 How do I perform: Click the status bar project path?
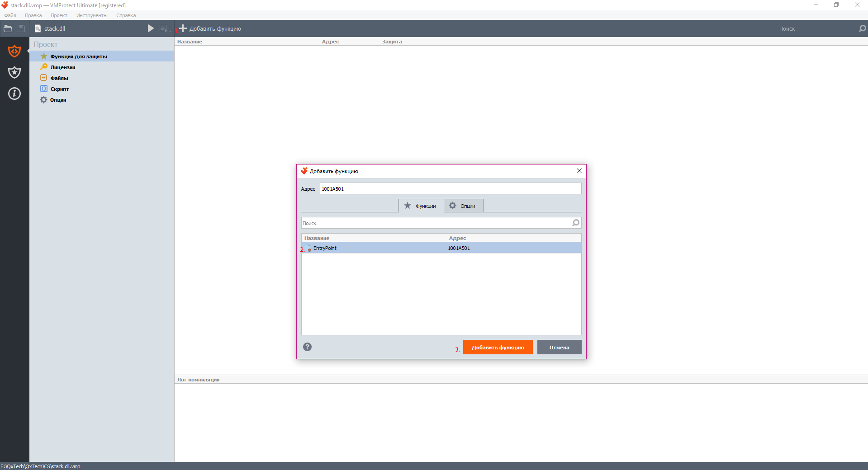[41, 466]
